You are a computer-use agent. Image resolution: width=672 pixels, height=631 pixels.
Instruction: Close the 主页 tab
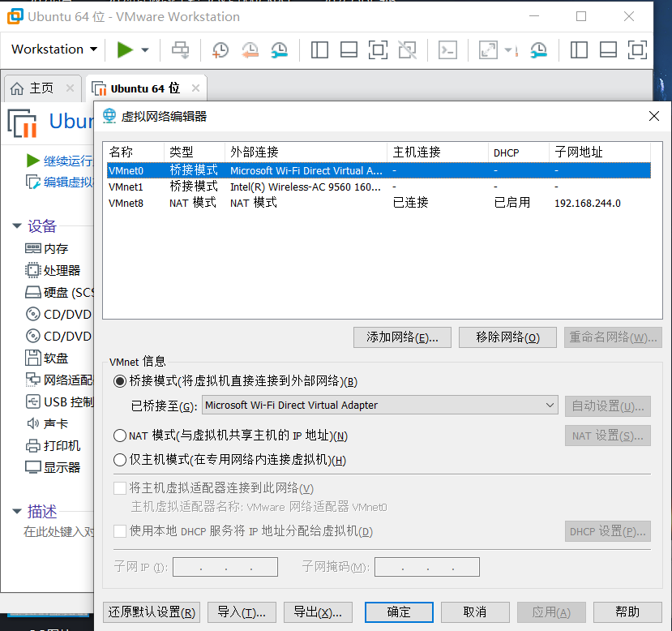pos(71,88)
